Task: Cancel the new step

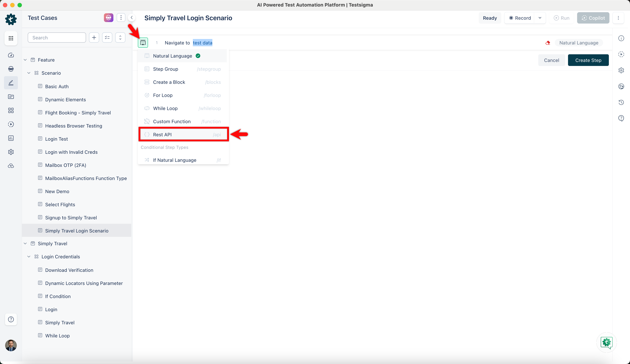Action: [551, 60]
